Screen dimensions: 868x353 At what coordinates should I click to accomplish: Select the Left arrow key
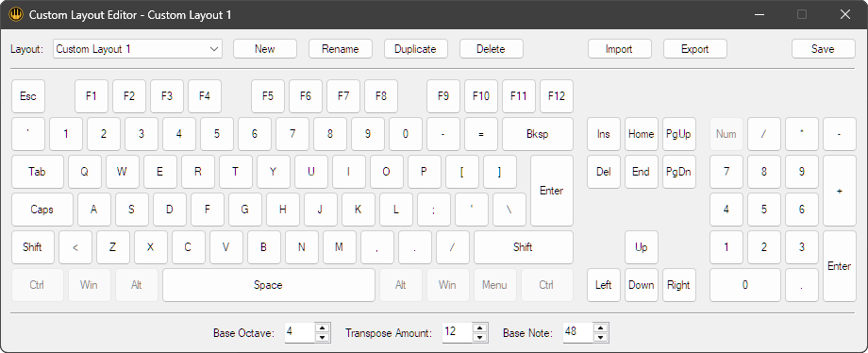(x=604, y=285)
